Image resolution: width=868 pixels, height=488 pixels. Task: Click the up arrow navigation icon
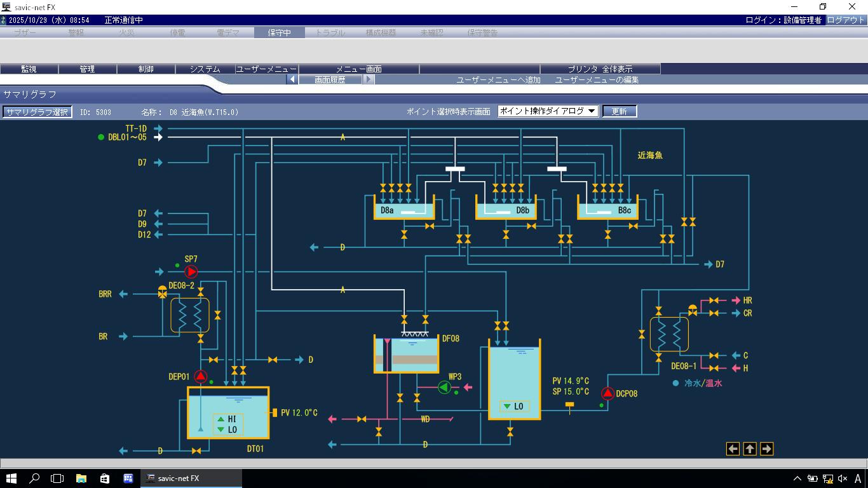[x=750, y=449]
